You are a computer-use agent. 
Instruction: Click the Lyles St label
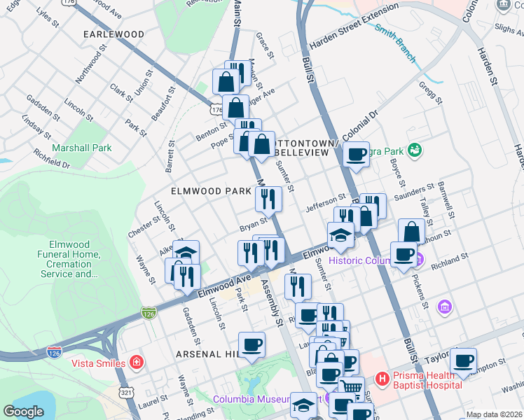(x=48, y=17)
